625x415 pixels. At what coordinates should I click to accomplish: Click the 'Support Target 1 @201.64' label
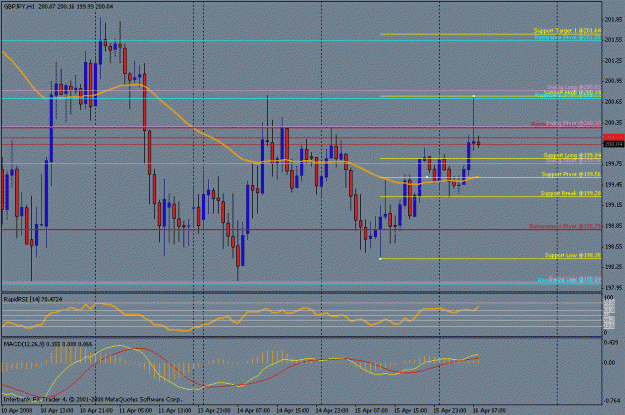point(567,31)
